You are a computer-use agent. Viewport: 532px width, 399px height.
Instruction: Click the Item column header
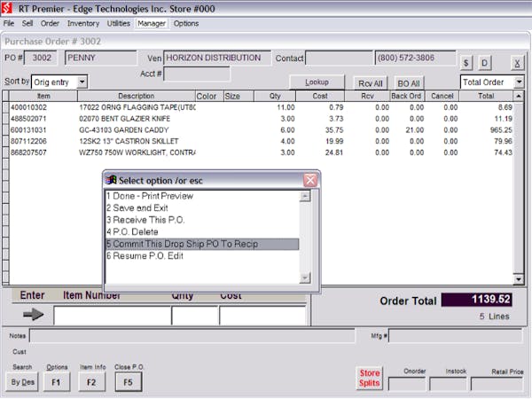[43, 96]
